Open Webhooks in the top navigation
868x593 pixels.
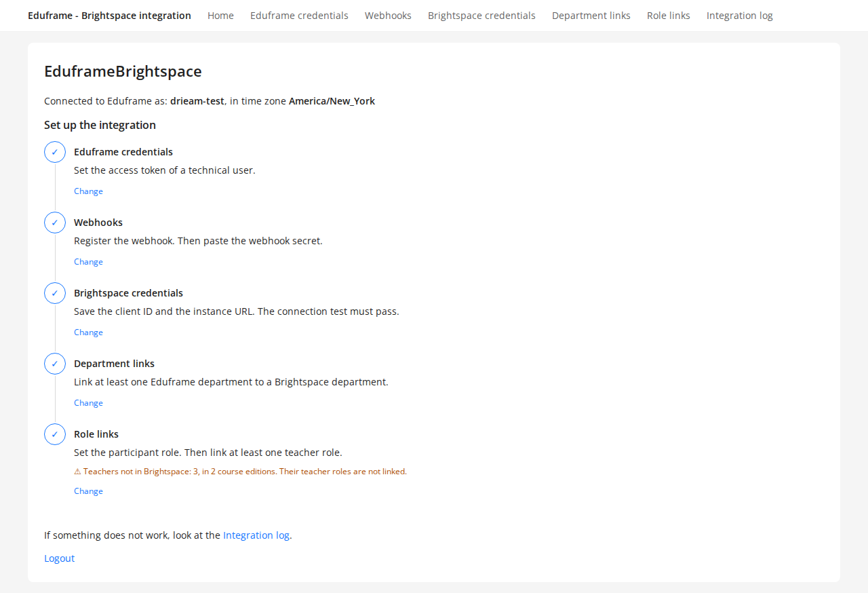tap(388, 16)
